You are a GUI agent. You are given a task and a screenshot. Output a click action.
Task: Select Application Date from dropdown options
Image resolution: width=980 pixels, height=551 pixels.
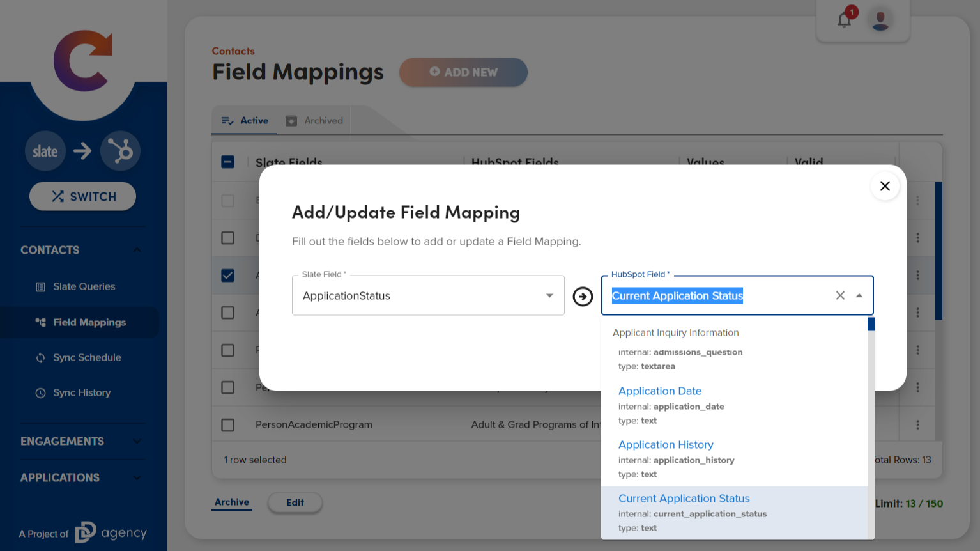660,391
